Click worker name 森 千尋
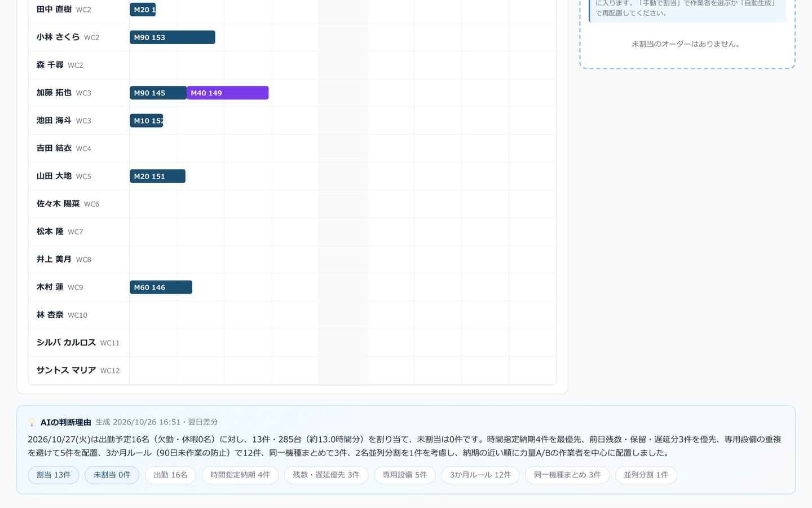This screenshot has height=508, width=812. [50, 65]
